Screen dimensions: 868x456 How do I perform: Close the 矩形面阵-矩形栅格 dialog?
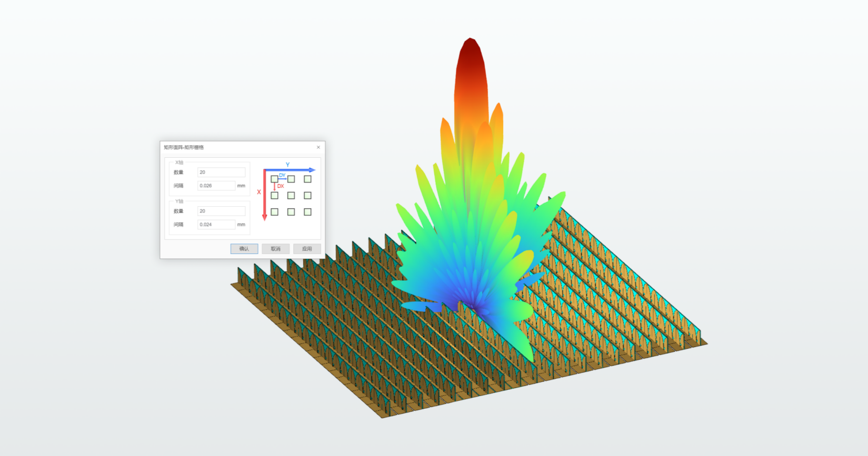pyautogui.click(x=318, y=147)
